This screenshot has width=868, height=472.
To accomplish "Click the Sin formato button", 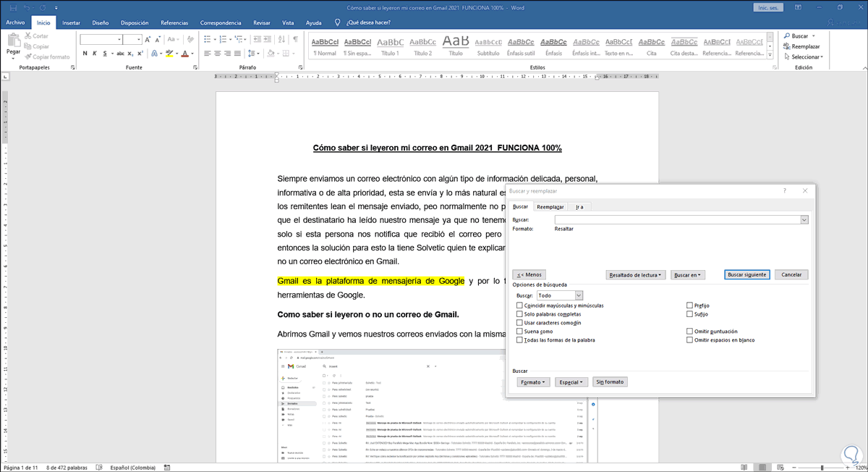I will [610, 382].
